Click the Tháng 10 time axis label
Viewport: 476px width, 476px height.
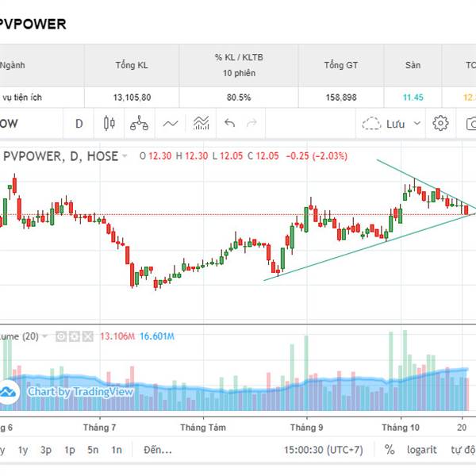point(401,428)
